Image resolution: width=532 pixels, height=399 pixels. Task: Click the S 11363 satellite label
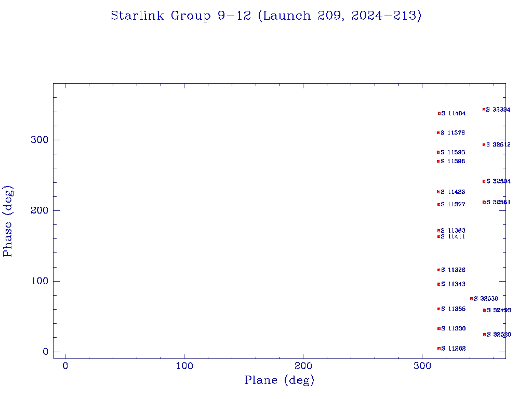[453, 231]
